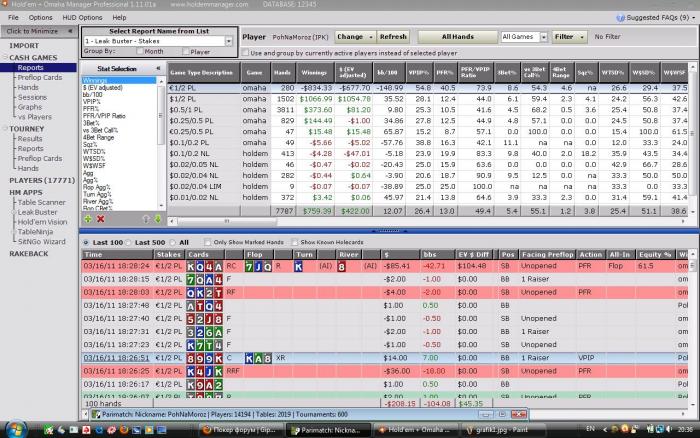Click the Suggested FAQs help icon
This screenshot has height=438, width=700.
pyautogui.click(x=621, y=18)
